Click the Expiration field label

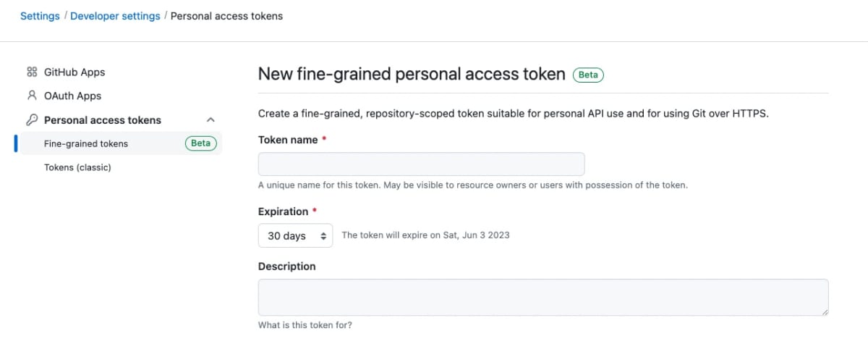tap(283, 212)
